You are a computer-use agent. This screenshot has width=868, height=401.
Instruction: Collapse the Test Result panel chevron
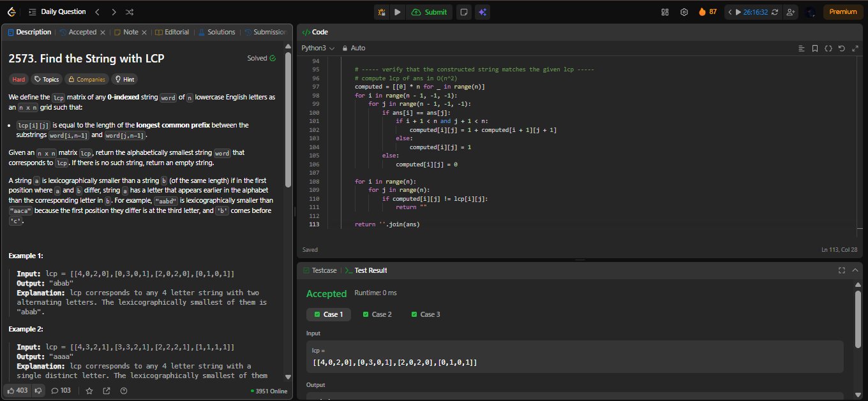click(855, 270)
